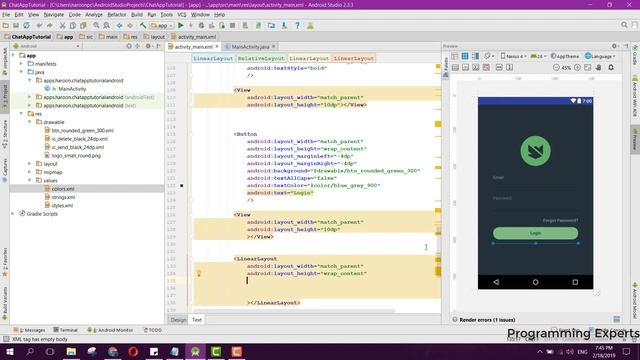Expand the layout folder in tree
Image resolution: width=640 pixels, height=360 pixels.
point(29,164)
